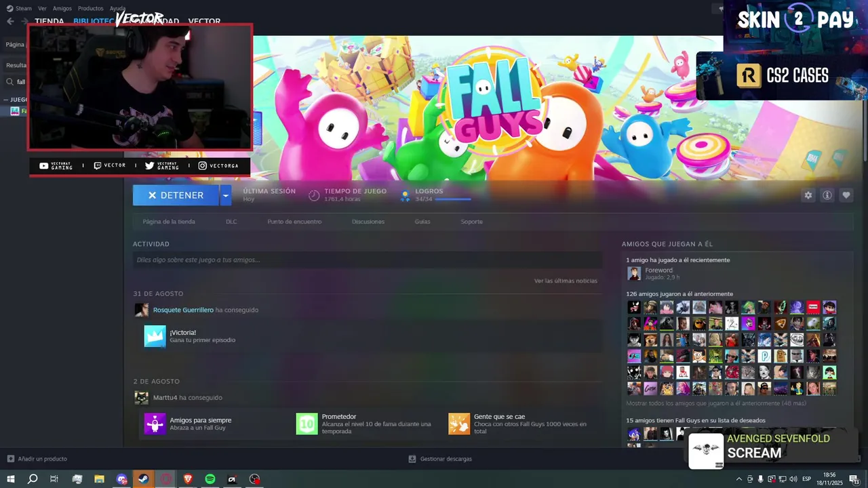Click the achievements trophy icon
This screenshot has height=488, width=868.
pos(405,195)
